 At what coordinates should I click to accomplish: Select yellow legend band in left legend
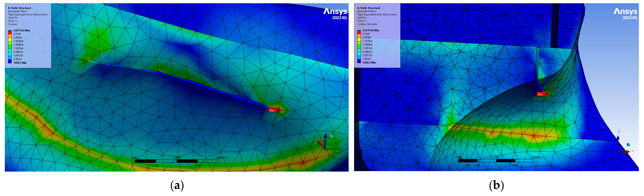pos(10,40)
